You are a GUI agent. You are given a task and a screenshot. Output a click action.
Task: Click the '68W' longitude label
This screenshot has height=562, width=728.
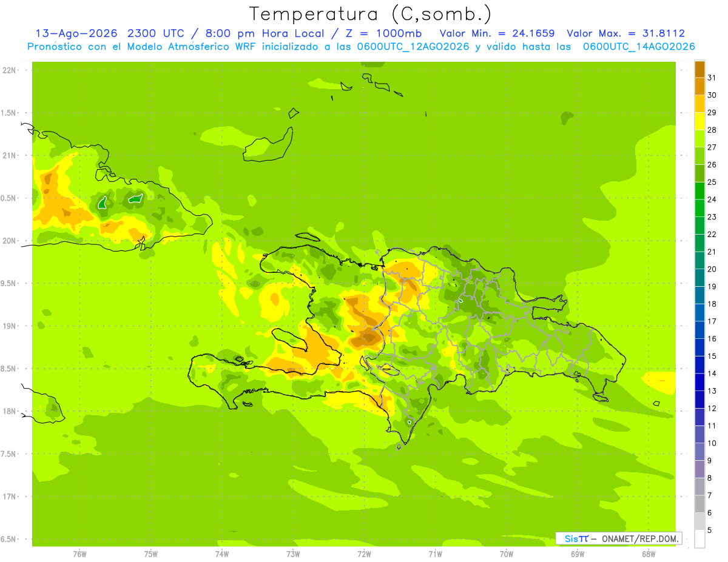[x=649, y=555]
